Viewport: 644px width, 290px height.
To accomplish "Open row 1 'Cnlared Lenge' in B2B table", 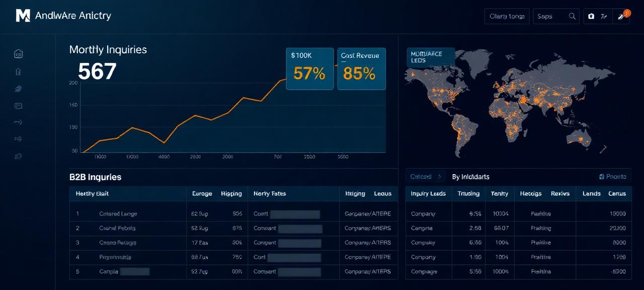I will coord(118,214).
